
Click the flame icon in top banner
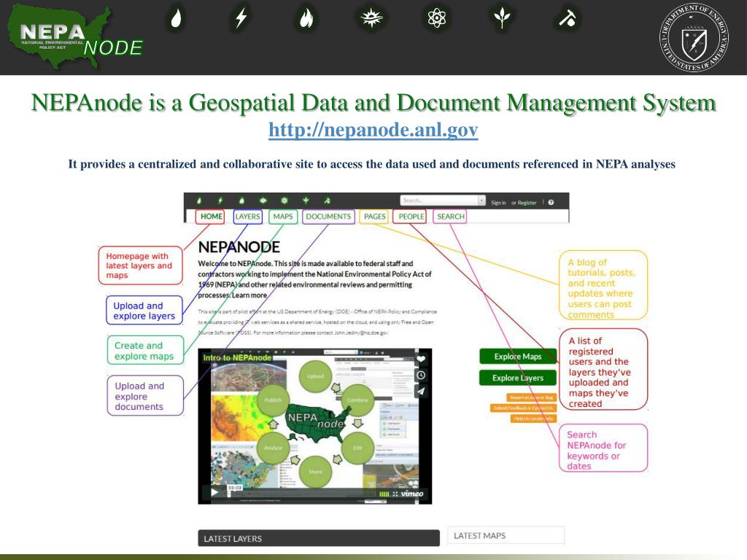click(306, 18)
